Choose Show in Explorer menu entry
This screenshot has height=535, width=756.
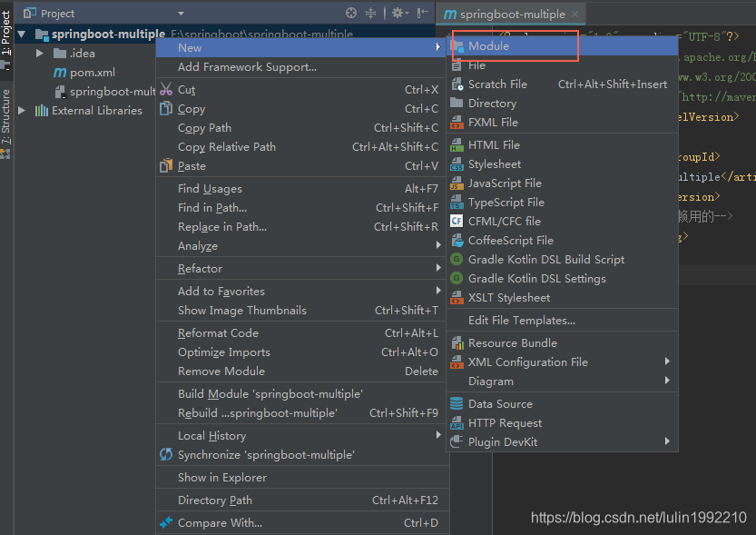pos(301,478)
